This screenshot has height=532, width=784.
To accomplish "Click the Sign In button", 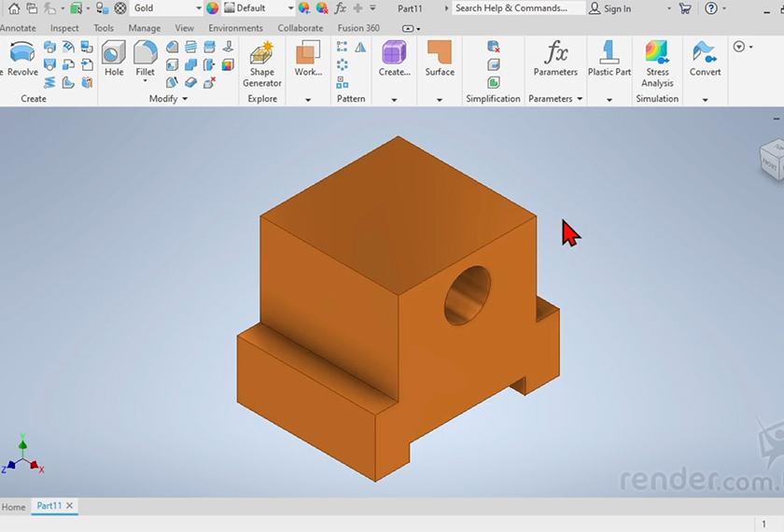I will click(610, 8).
